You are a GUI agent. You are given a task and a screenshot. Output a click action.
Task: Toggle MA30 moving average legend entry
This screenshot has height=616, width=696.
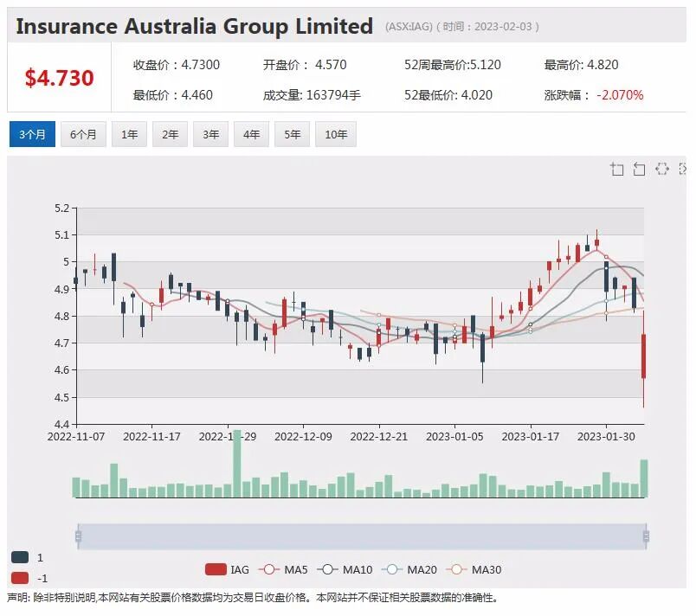click(x=474, y=569)
